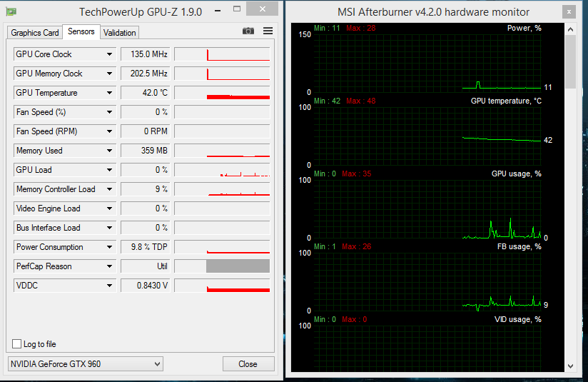The height and width of the screenshot is (382, 588).
Task: Click the Util PerfCap Reason value
Action: pos(145,266)
